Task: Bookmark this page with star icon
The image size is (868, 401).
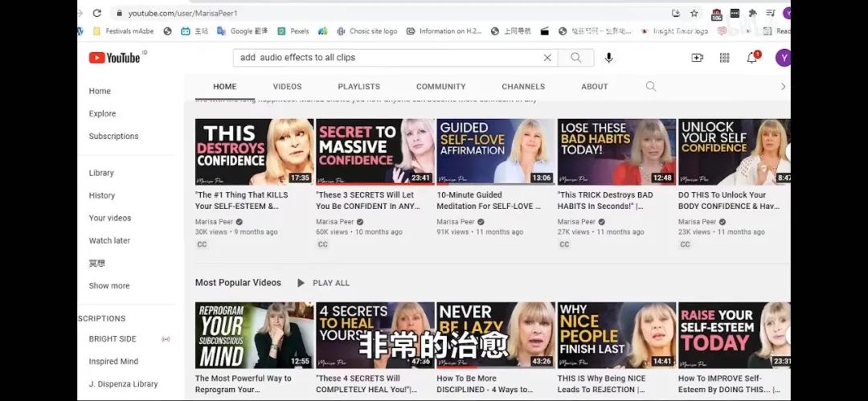Action: click(694, 13)
